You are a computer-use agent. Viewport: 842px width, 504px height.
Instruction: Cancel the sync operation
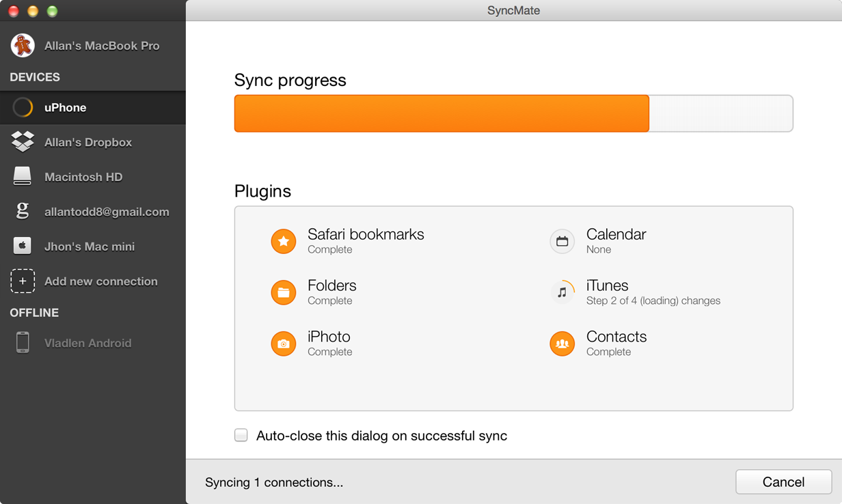(783, 482)
